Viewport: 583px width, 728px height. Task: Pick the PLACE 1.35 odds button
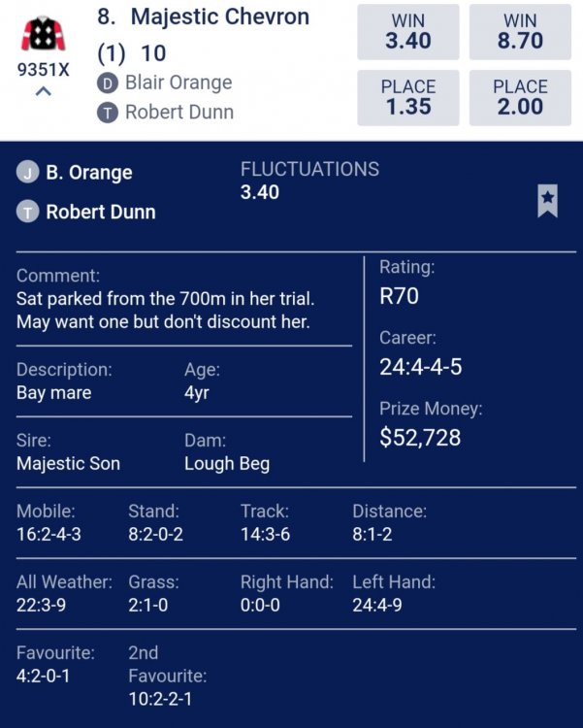pyautogui.click(x=408, y=97)
